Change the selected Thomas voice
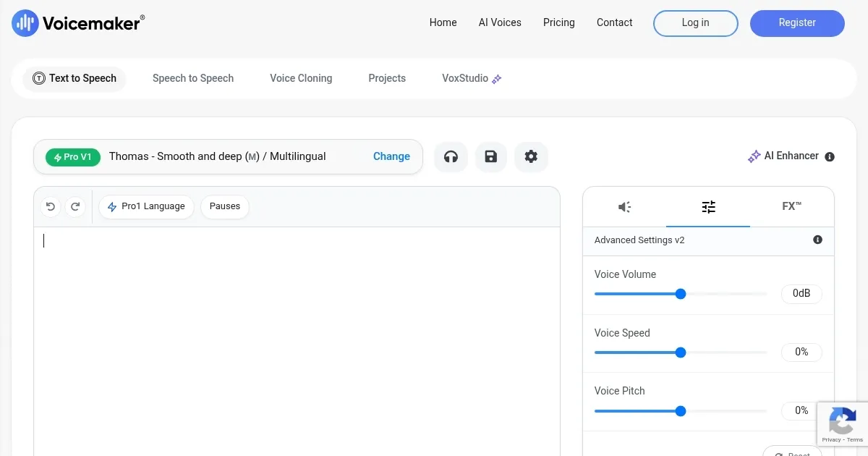The height and width of the screenshot is (456, 868). click(391, 156)
